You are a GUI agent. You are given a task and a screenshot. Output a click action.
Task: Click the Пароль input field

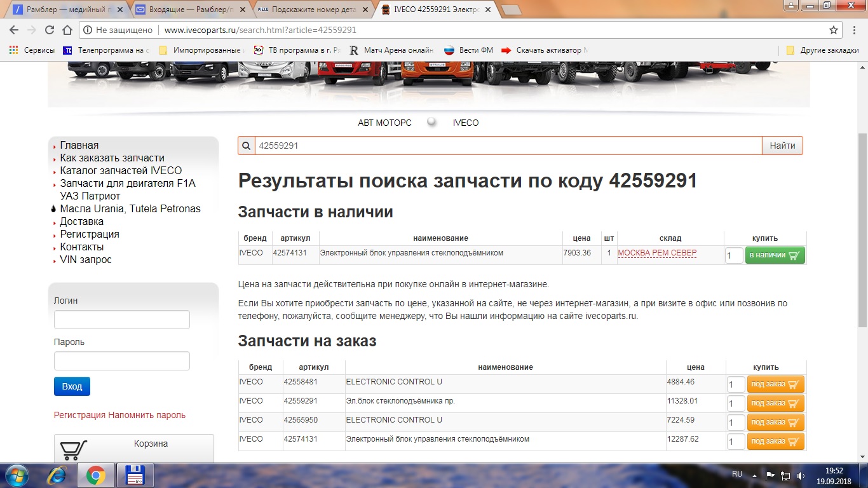point(122,361)
